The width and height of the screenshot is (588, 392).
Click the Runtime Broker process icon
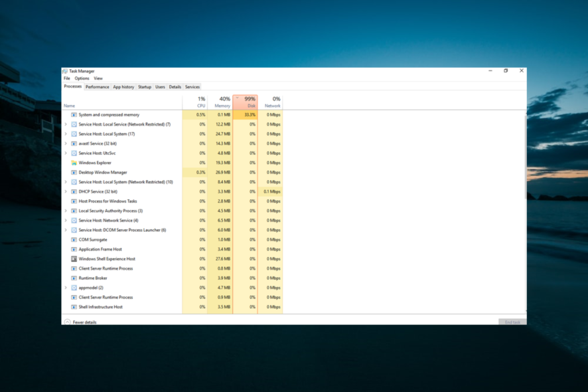click(74, 278)
